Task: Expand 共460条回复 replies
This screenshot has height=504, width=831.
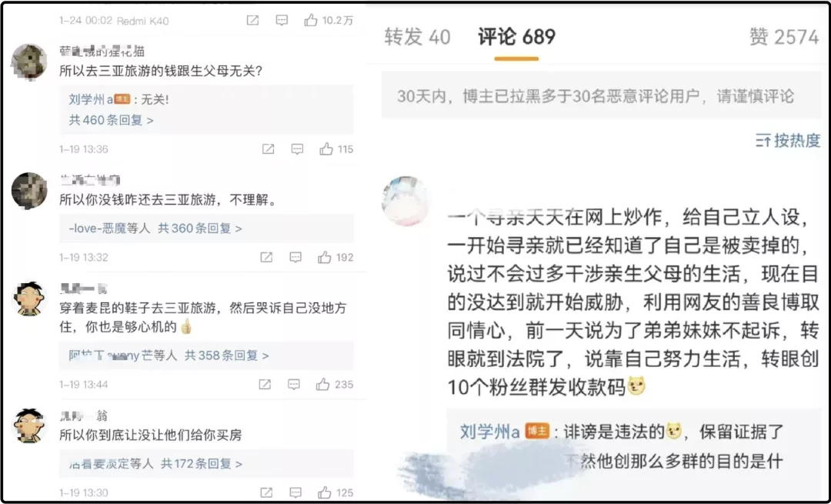Action: point(111,120)
